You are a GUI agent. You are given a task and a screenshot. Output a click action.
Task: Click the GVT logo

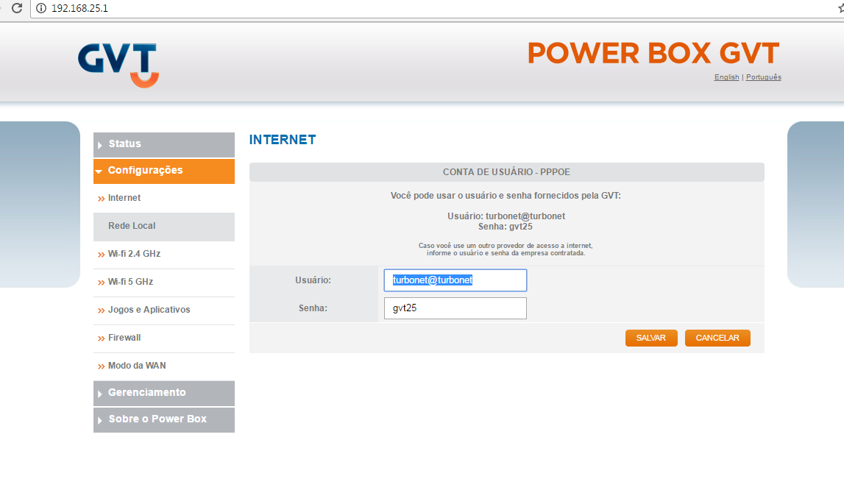coord(118,65)
